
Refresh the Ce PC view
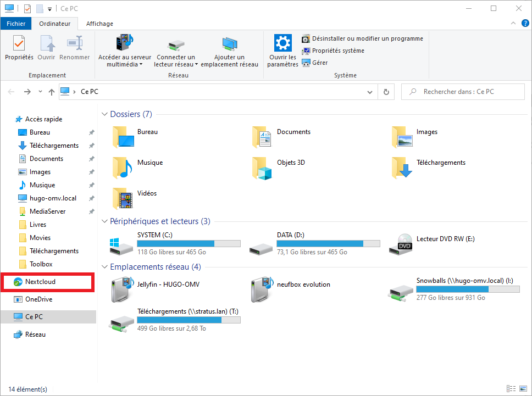[x=386, y=92]
